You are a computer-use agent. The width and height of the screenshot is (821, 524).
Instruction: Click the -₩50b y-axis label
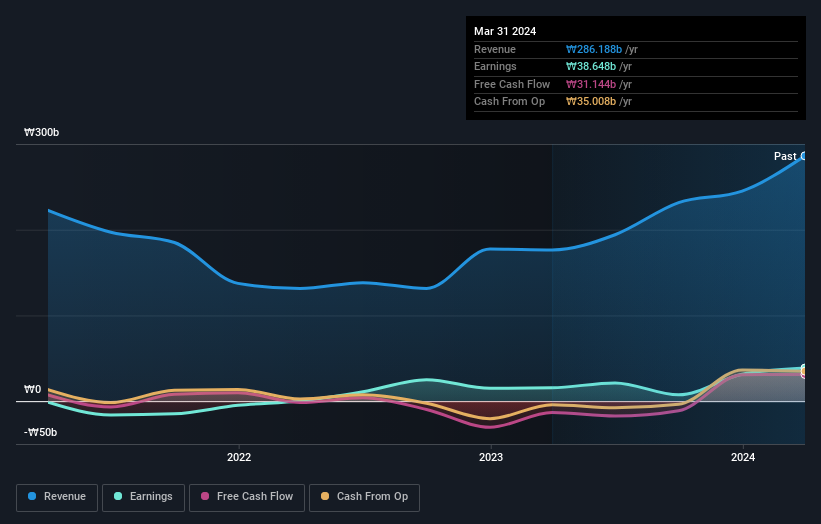(41, 433)
